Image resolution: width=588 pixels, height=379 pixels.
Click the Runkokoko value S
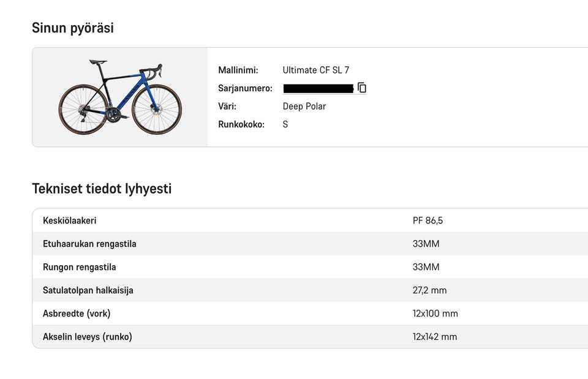[x=285, y=124]
